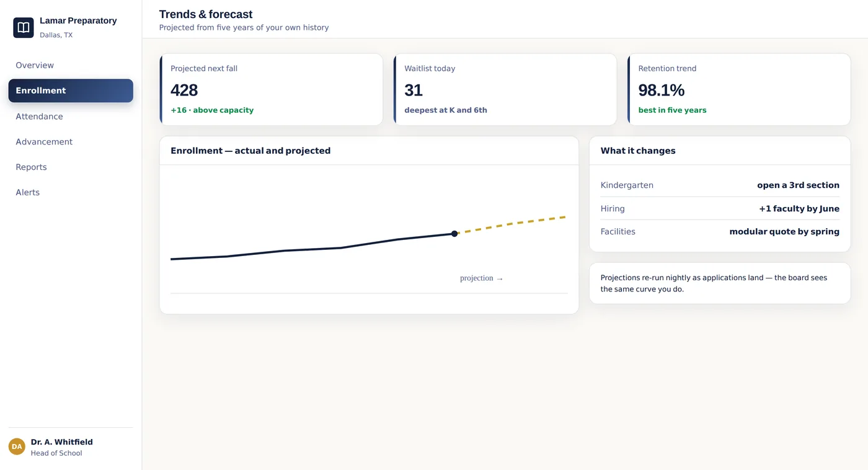Click the 'projection →' chart label
This screenshot has width=868, height=470.
click(482, 278)
